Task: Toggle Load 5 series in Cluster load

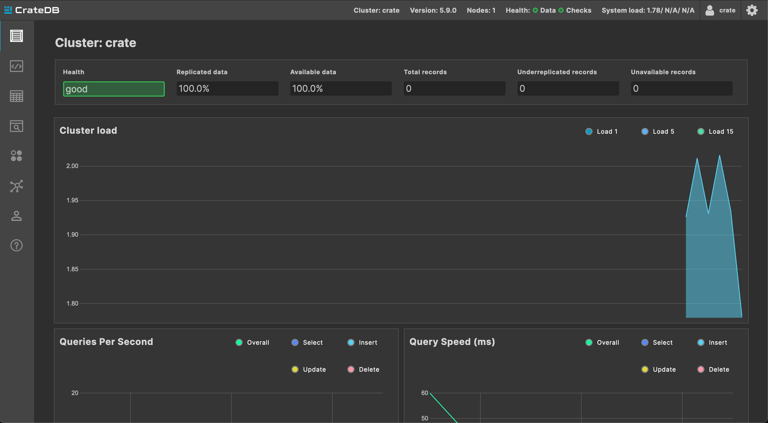Action: pos(658,131)
